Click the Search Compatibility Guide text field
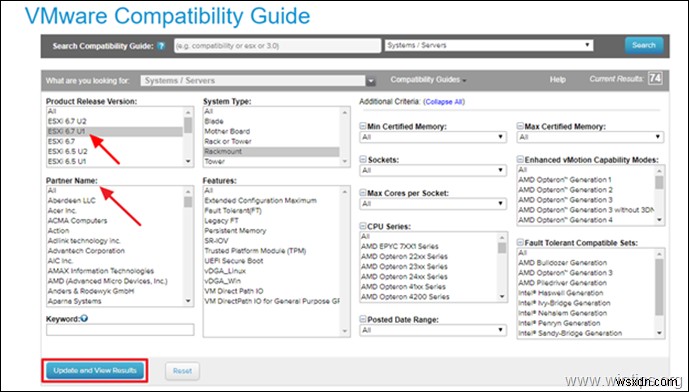 point(277,46)
